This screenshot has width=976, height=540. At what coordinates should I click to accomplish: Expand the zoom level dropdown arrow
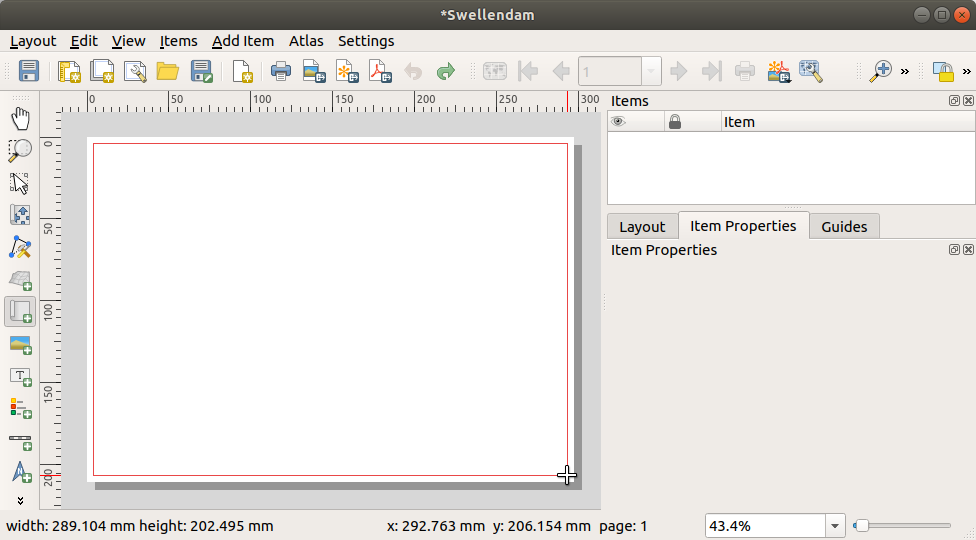click(836, 526)
